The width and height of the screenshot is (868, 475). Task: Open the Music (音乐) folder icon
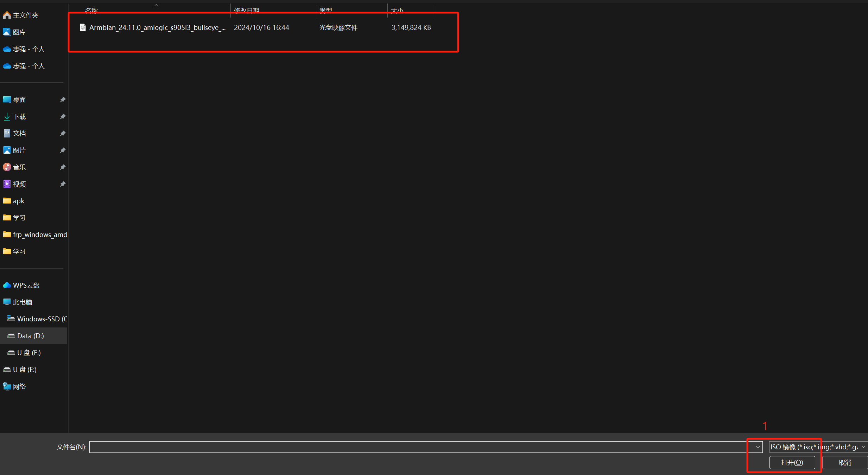pyautogui.click(x=7, y=167)
